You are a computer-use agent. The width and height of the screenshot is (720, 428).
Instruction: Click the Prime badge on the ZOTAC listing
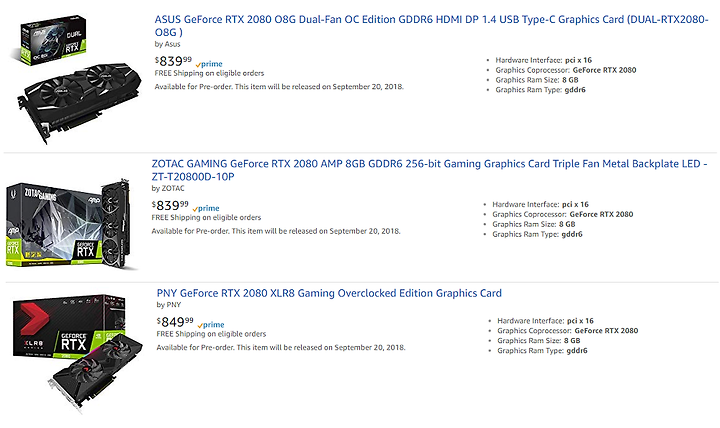tap(206, 208)
